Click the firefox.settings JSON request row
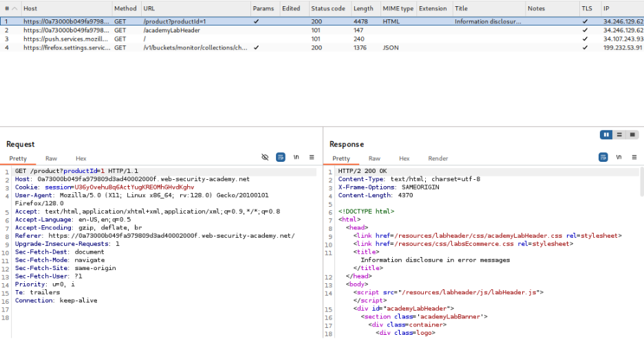This screenshot has width=644, height=339. click(66, 48)
